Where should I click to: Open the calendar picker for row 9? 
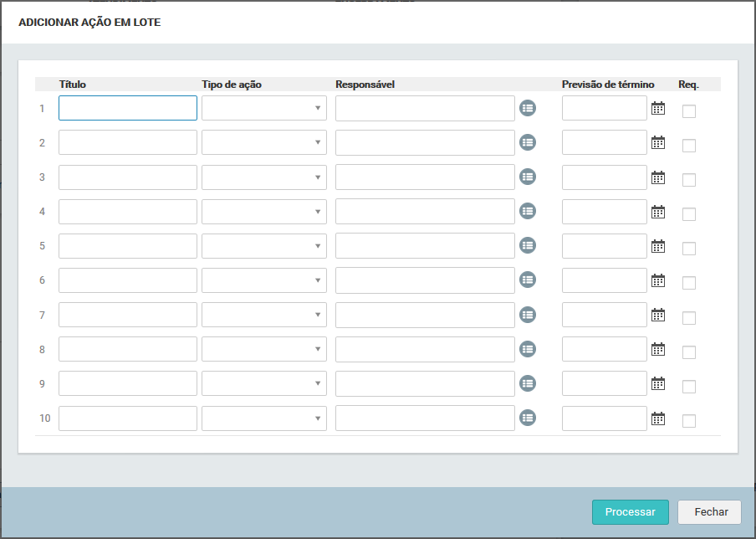coord(658,383)
